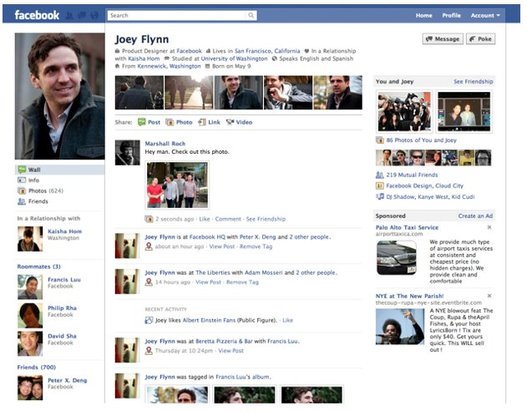Open Palo Alto Taxi Service ad title
Image resolution: width=527 pixels, height=411 pixels.
click(x=407, y=228)
